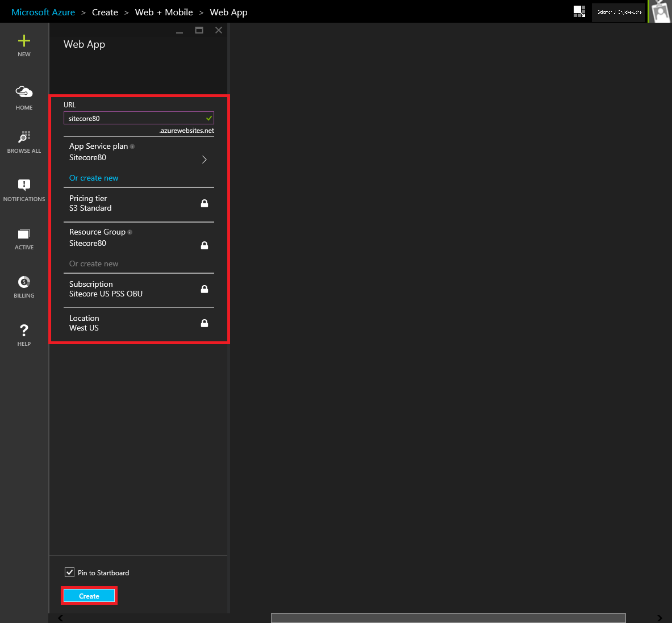Image resolution: width=672 pixels, height=623 pixels.
Task: Select Web + Mobile in the breadcrumb
Action: (164, 12)
